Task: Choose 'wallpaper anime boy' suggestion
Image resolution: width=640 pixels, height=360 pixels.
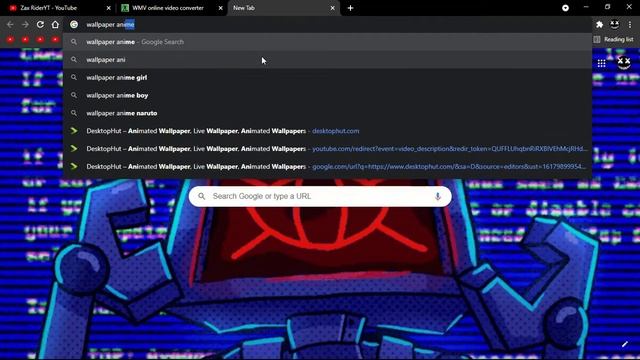Action: [327, 95]
